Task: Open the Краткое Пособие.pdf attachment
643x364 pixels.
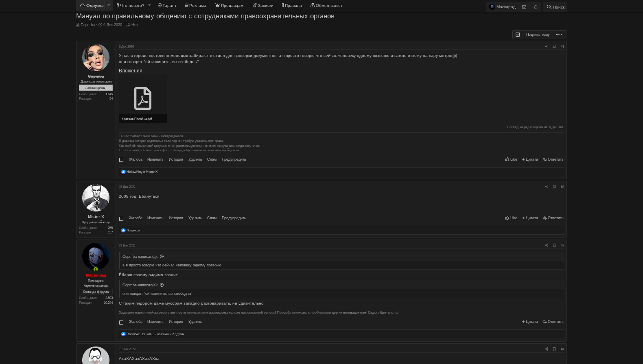Action: (x=143, y=98)
